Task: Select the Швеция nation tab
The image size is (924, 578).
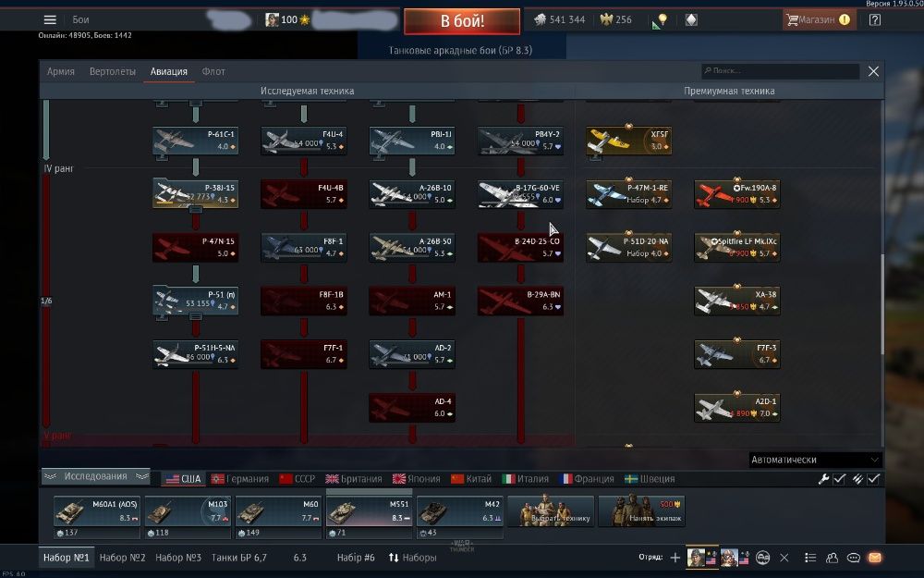Action: (650, 479)
